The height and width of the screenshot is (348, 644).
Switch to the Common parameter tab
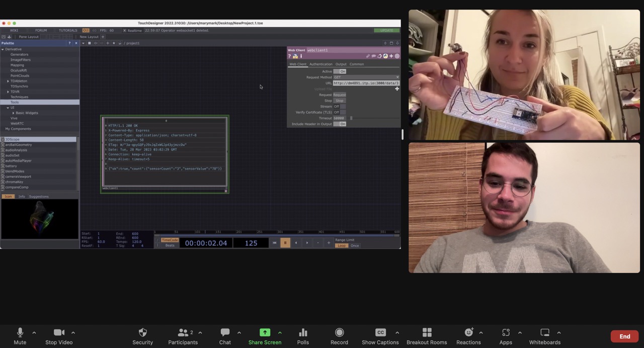click(x=357, y=64)
